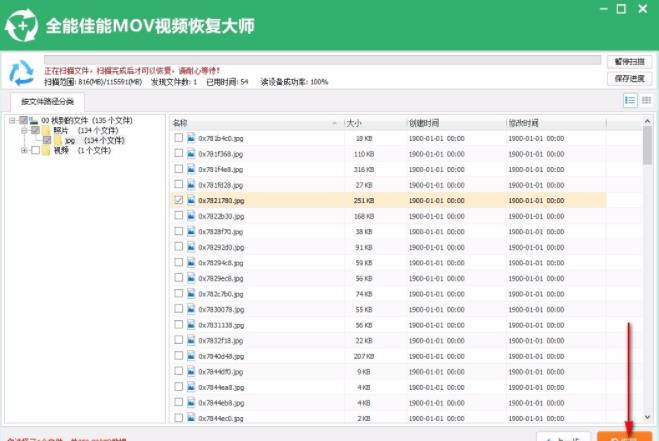Viewport: 659px width, 441px height.
Task: Select the 按文件路径分类 tab
Action: coord(39,102)
